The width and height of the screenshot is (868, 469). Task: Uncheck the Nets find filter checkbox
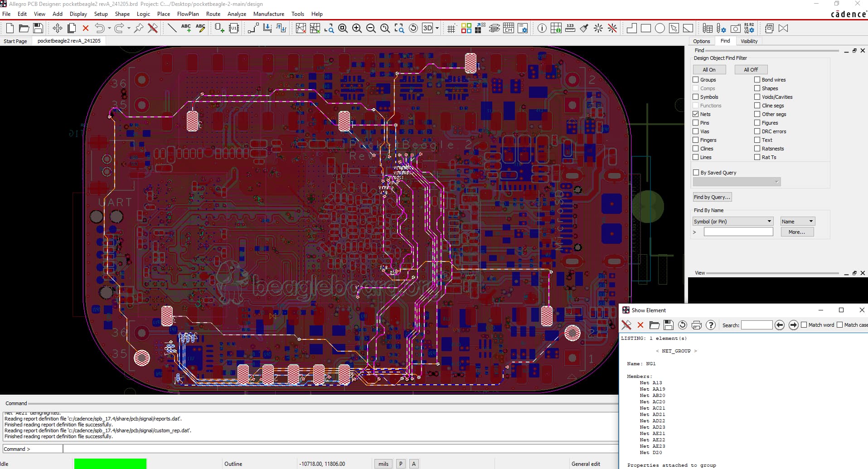point(696,114)
